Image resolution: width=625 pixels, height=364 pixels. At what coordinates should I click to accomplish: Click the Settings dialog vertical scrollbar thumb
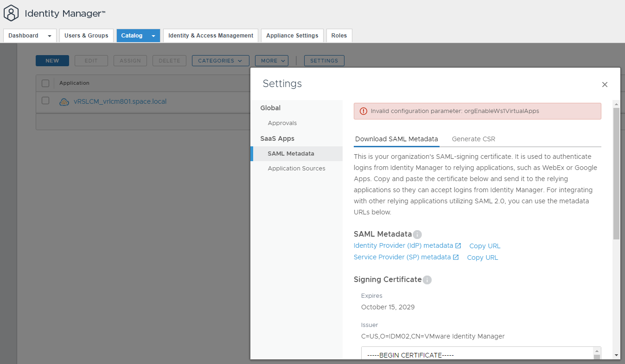(x=616, y=174)
